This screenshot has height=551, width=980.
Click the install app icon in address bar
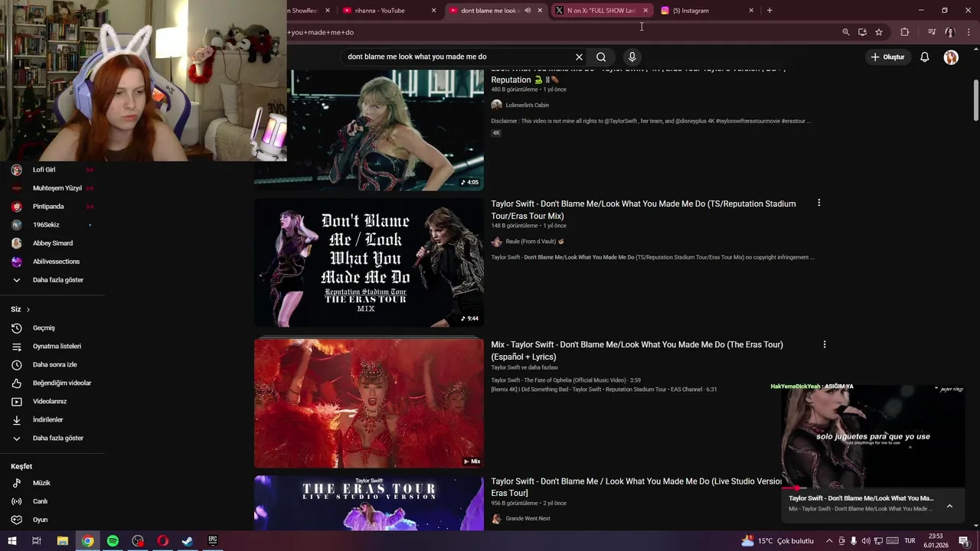click(x=862, y=32)
